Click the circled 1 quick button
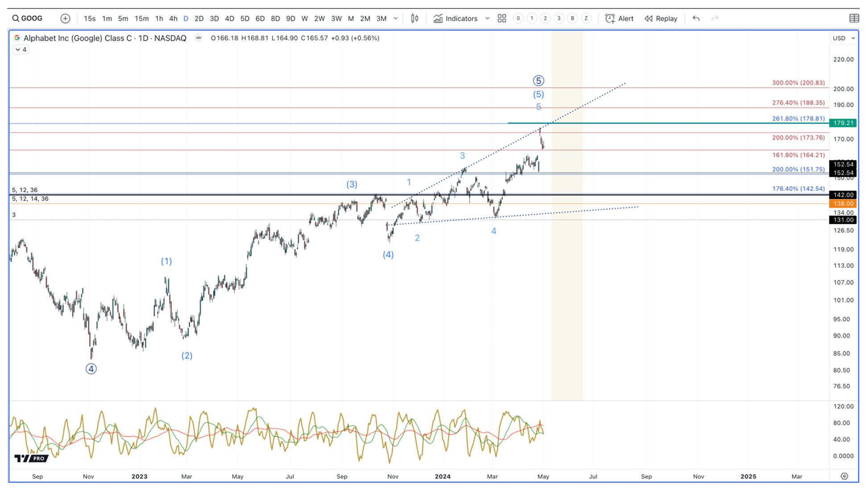 pyautogui.click(x=532, y=18)
